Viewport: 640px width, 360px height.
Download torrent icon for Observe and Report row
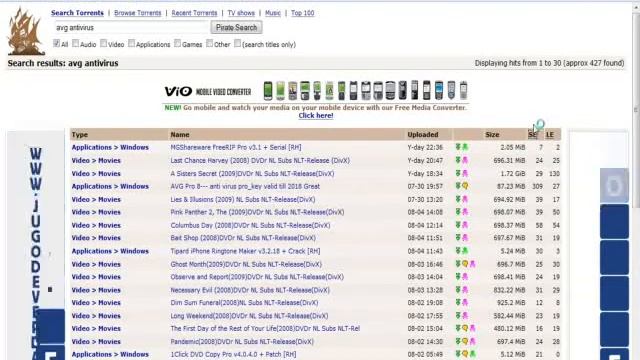(x=458, y=277)
